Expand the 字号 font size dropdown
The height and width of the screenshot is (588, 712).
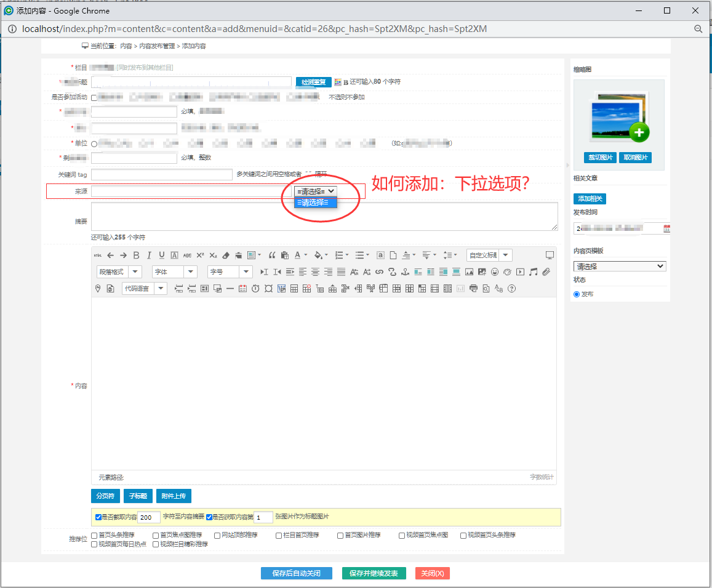pos(230,272)
